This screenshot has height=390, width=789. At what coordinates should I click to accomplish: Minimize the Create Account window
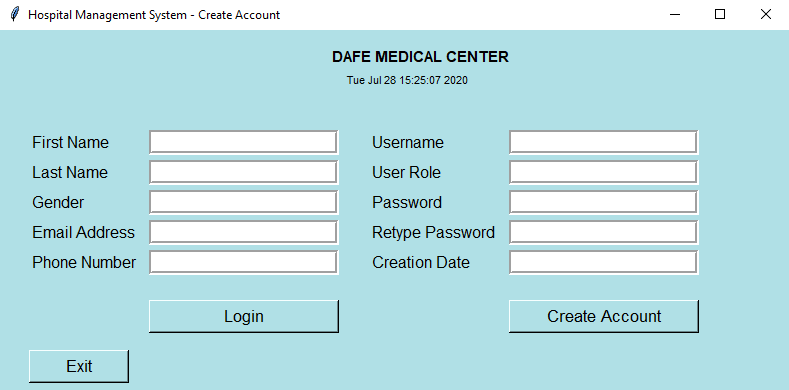(x=675, y=15)
